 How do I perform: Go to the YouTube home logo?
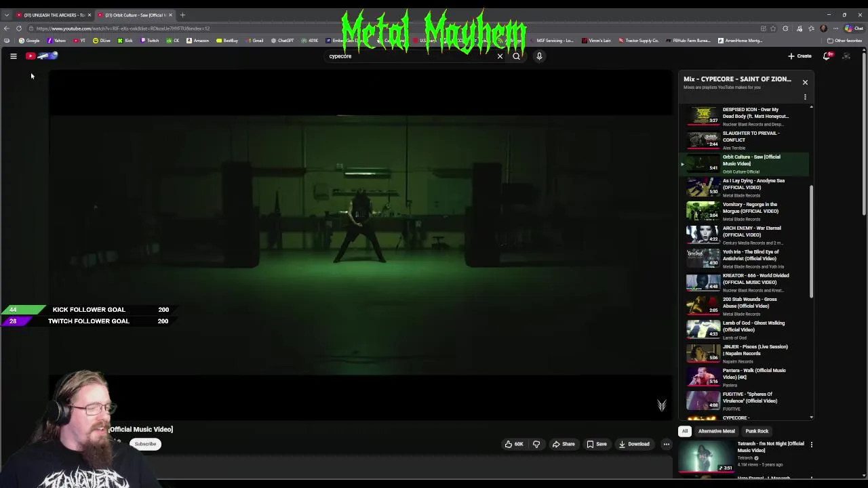click(43, 56)
